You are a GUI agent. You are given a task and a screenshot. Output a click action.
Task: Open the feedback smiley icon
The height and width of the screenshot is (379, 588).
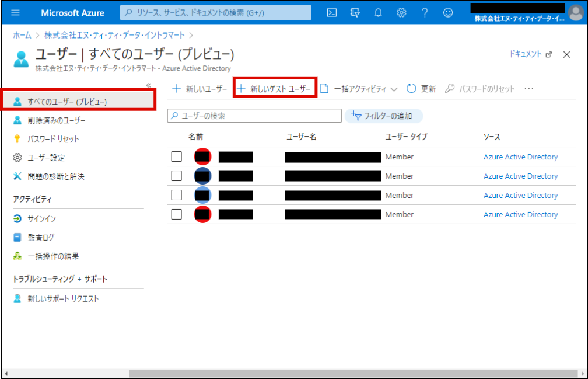tap(448, 13)
